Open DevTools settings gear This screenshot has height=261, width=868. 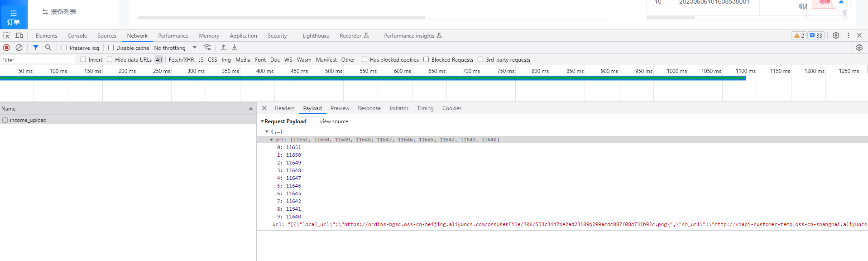point(836,35)
